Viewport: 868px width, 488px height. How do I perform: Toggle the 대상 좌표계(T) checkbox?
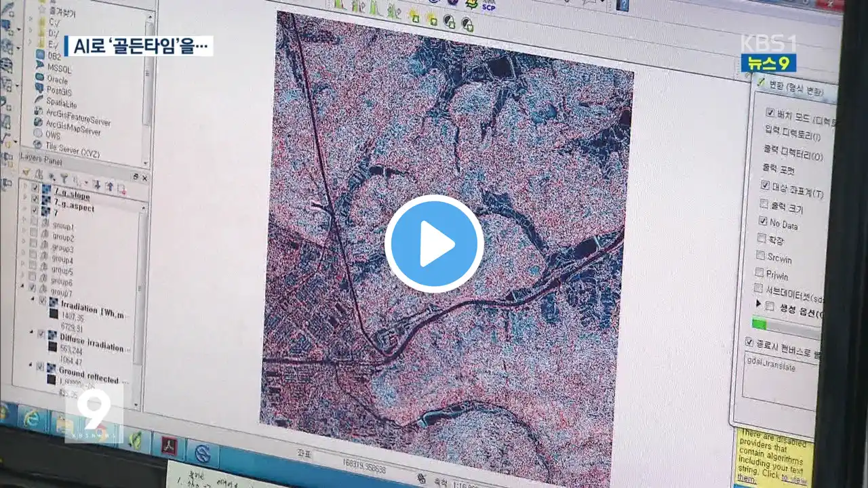[765, 185]
